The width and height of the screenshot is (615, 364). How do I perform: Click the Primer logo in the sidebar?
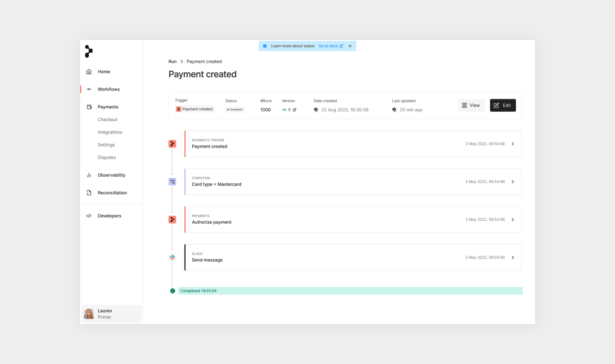click(x=89, y=51)
